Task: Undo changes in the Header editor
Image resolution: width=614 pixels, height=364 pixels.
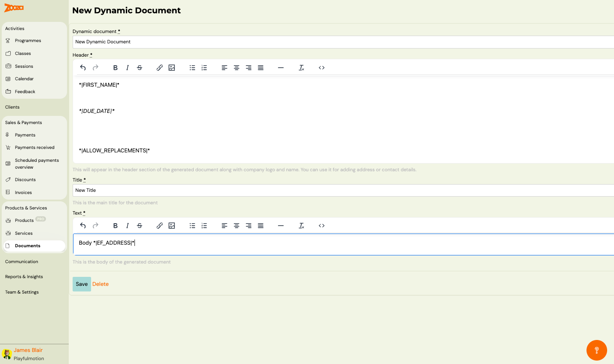Action: click(82, 67)
